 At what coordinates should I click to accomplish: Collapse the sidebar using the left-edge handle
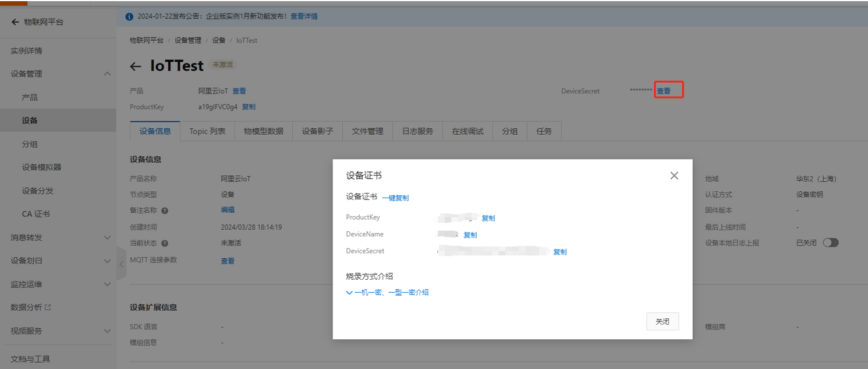pos(121,263)
